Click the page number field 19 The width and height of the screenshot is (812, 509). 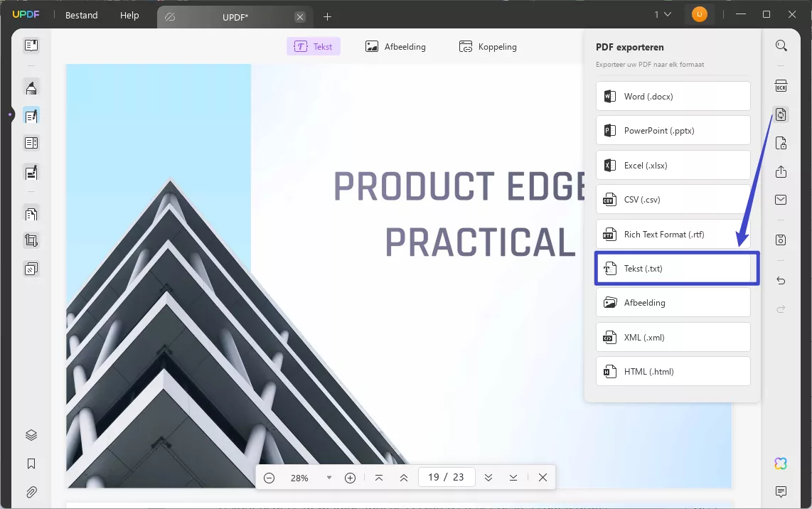click(434, 478)
